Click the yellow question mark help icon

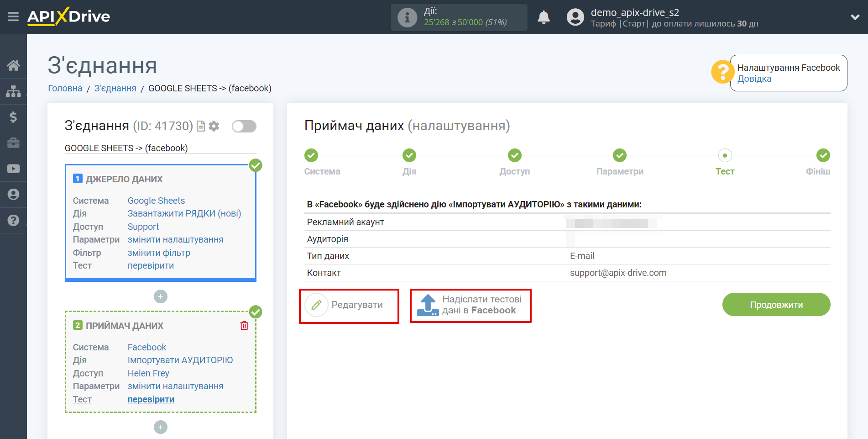pos(722,72)
